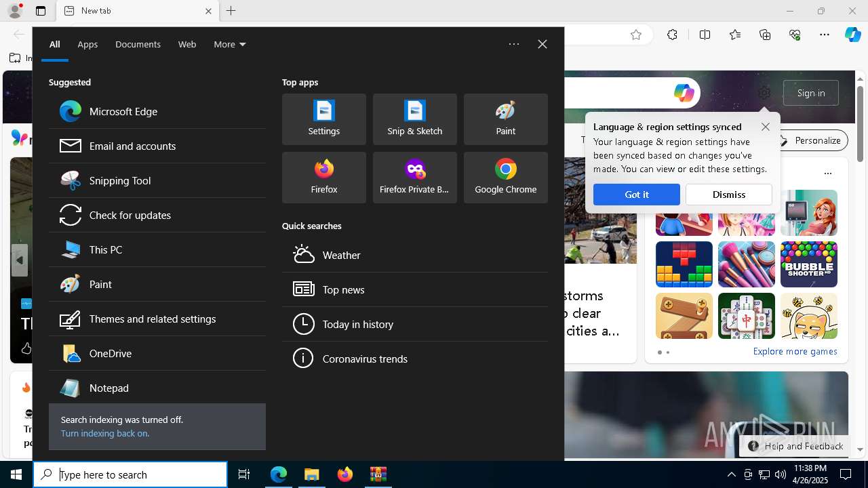This screenshot has height=488, width=868.
Task: Open Notepad from the Suggested list
Action: (x=157, y=388)
